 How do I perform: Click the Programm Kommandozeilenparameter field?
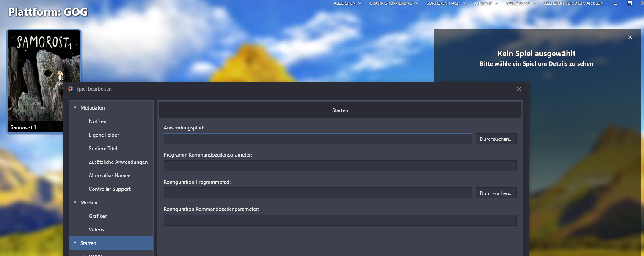pyautogui.click(x=340, y=166)
